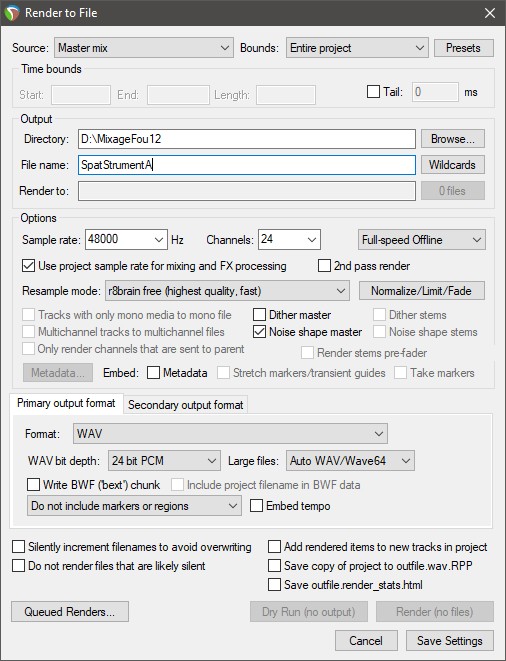506x661 pixels.
Task: Toggle the 2nd pass render checkbox
Action: [324, 266]
